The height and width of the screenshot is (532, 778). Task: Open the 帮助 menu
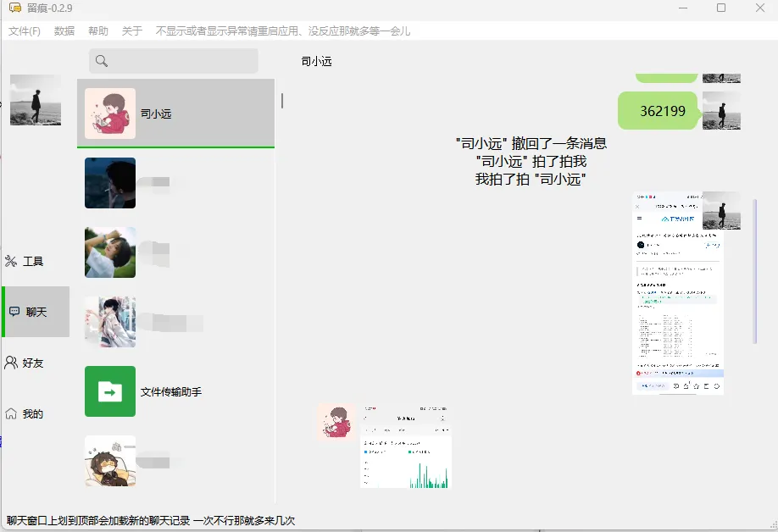pos(98,31)
